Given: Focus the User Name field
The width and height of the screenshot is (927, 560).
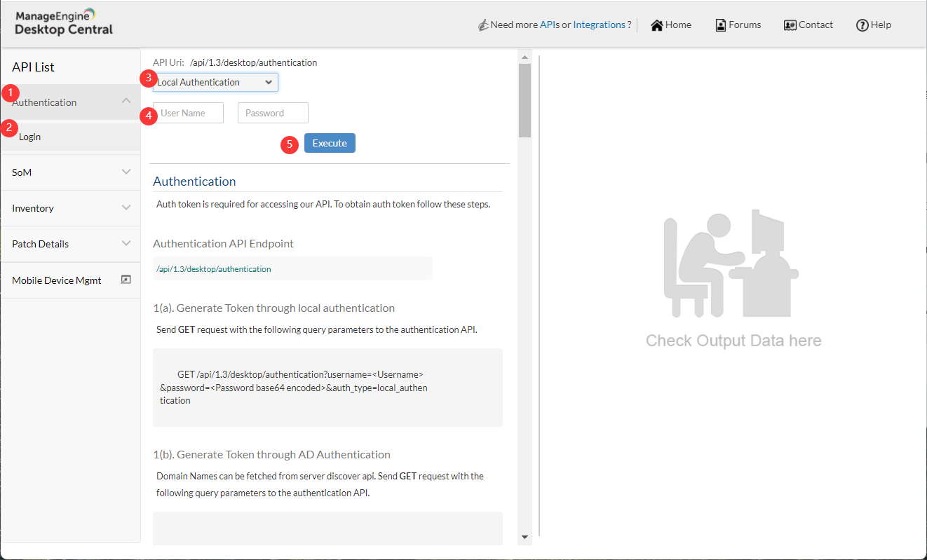Looking at the screenshot, I should click(x=188, y=113).
